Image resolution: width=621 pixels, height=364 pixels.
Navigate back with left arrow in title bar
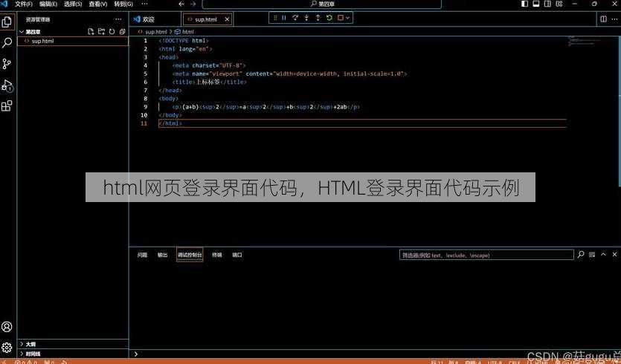pyautogui.click(x=181, y=4)
